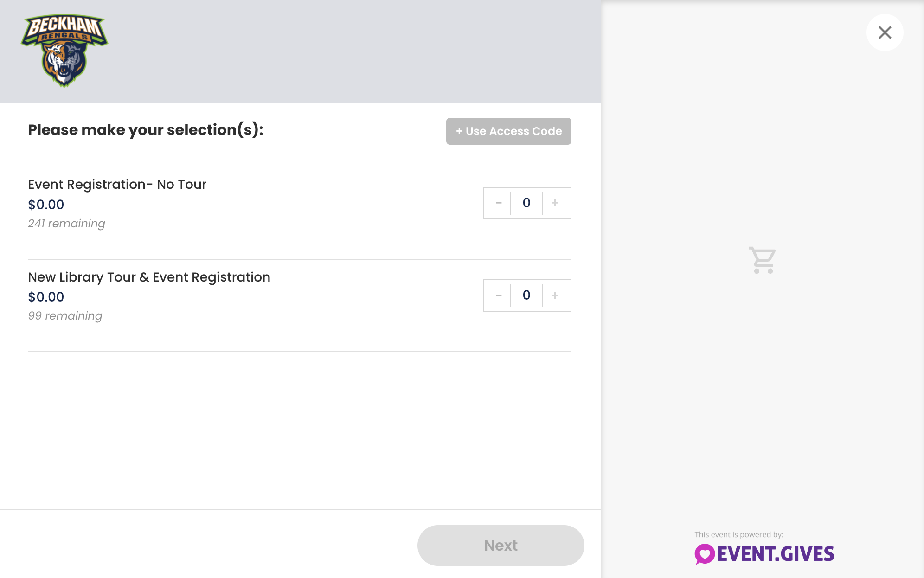The height and width of the screenshot is (578, 924).
Task: Click the Event.Gives heart logo icon
Action: pos(704,554)
